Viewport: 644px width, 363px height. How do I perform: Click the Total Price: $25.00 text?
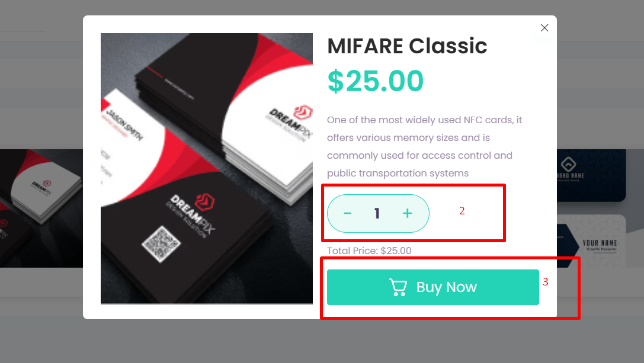[x=369, y=250]
